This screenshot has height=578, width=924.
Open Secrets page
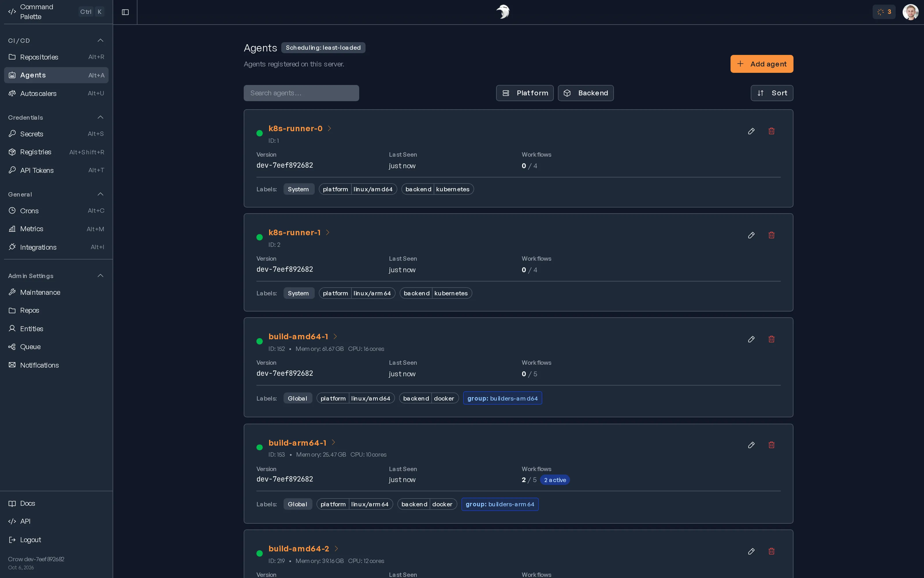coord(56,134)
